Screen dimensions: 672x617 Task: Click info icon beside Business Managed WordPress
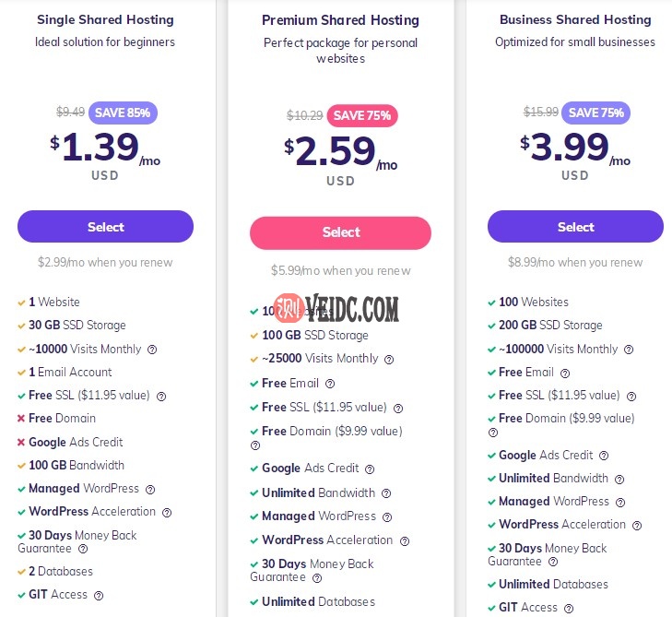pyautogui.click(x=620, y=503)
